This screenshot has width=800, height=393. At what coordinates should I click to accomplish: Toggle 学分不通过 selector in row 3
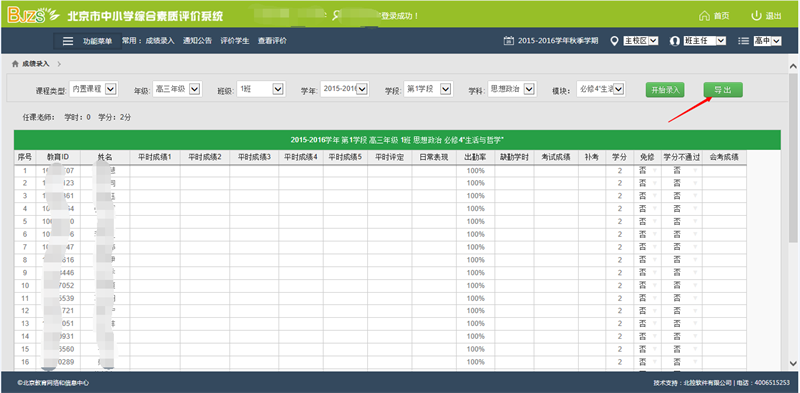coord(682,196)
